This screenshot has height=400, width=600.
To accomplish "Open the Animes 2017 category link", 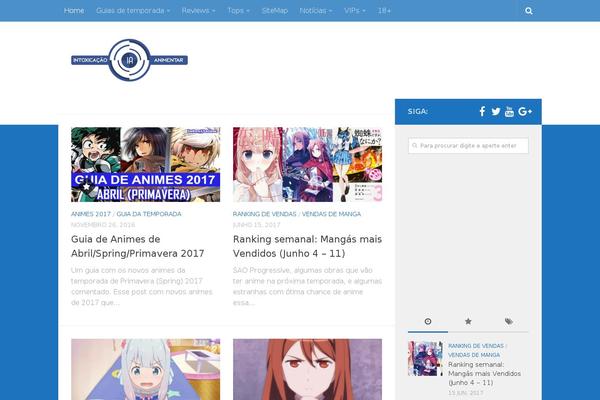I will coord(91,214).
